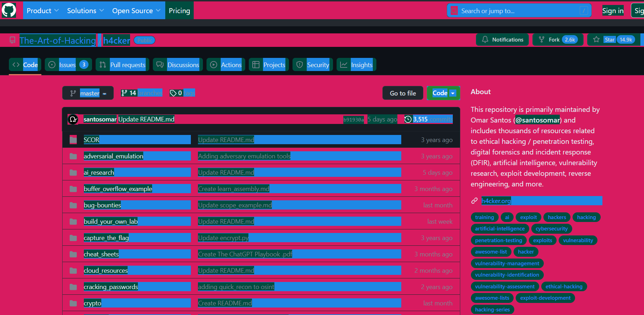Image resolution: width=644 pixels, height=315 pixels.
Task: Click the folder icon for SCOR
Action: [73, 140]
